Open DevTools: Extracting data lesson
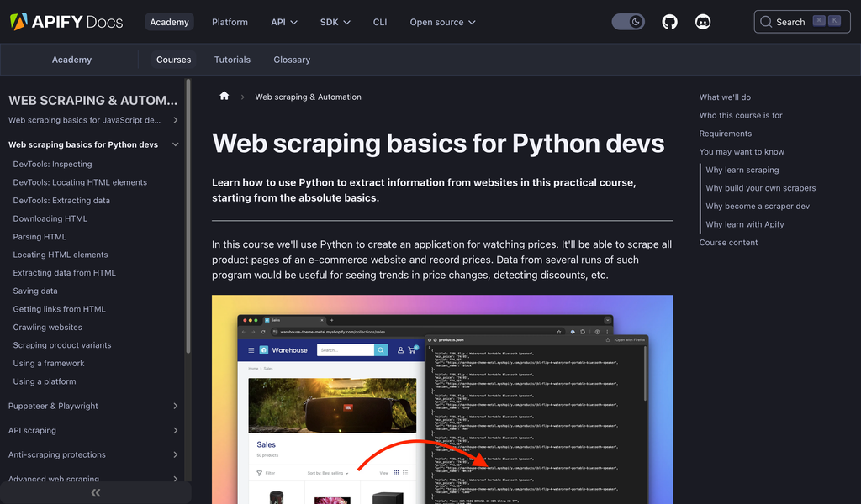The height and width of the screenshot is (504, 861). pos(61,200)
